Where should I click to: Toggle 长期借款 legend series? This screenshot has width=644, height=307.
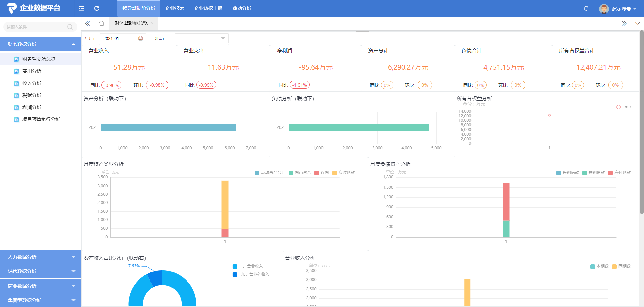click(568, 173)
